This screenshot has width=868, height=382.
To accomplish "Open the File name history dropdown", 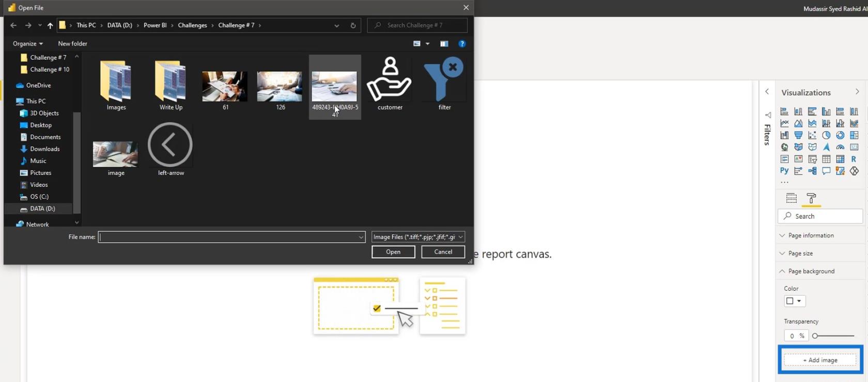I will coord(361,237).
